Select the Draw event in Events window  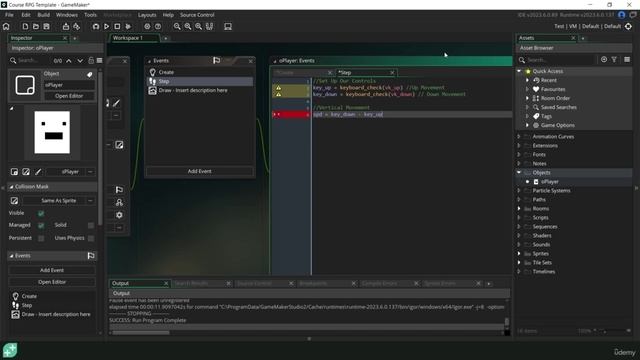[200, 90]
